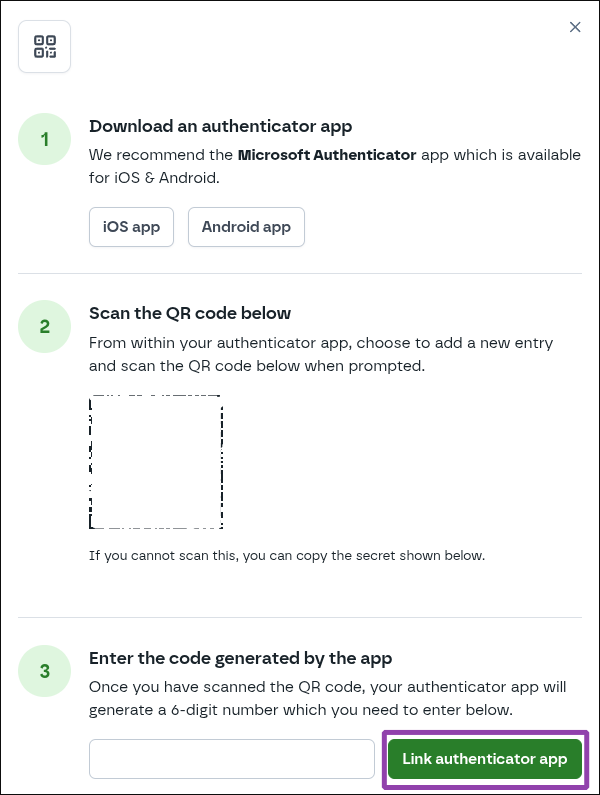Screen dimensions: 600x795
Task: Click the bold Microsoft Authenticator text
Action: (x=325, y=155)
